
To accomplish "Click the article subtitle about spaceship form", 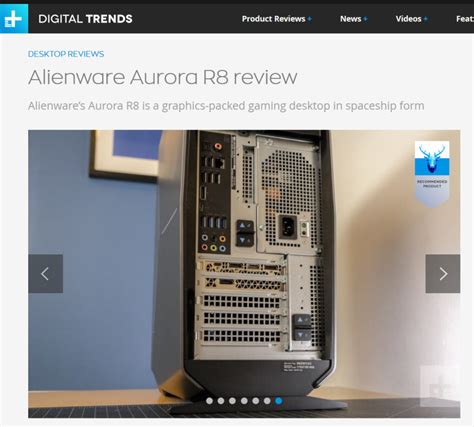I will [x=226, y=106].
